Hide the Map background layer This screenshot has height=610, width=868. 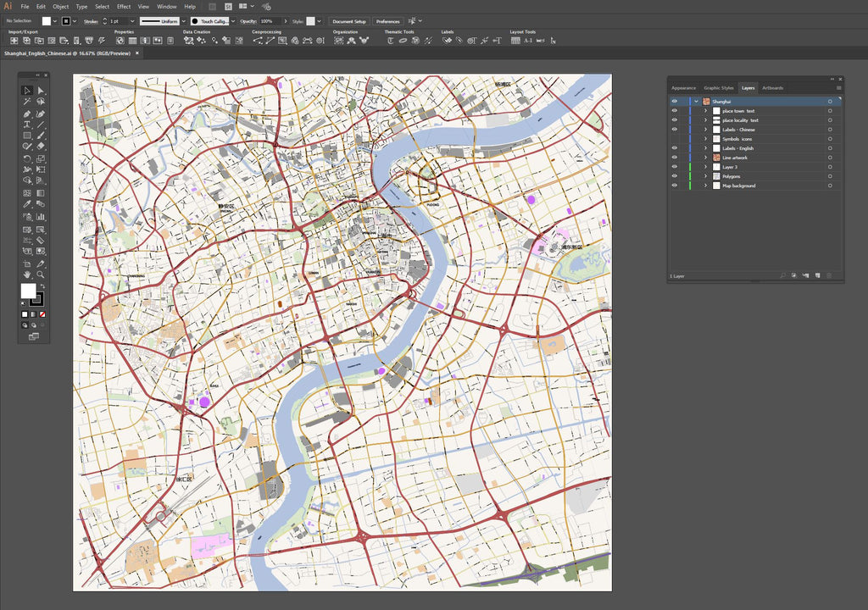675,186
